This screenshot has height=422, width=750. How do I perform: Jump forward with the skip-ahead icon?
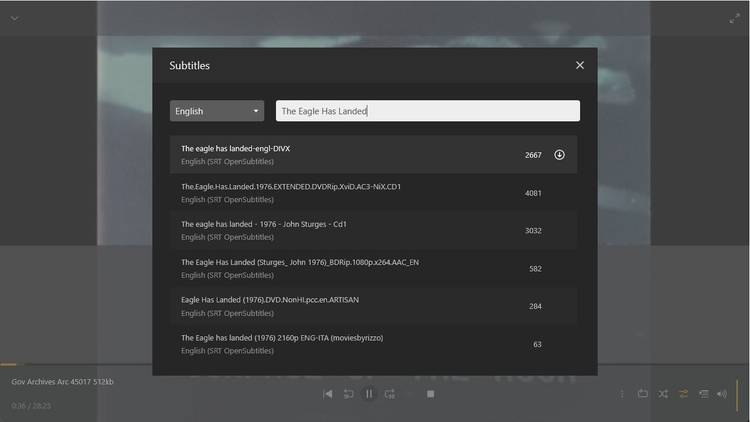pos(390,394)
